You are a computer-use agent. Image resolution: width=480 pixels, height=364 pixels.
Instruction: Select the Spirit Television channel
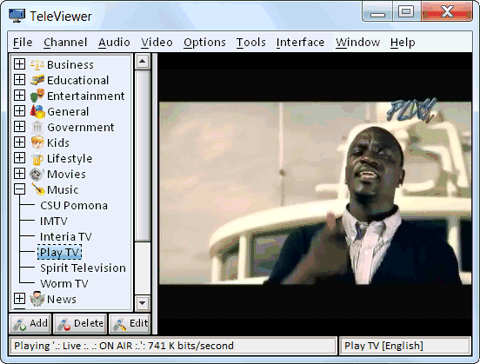(x=83, y=268)
